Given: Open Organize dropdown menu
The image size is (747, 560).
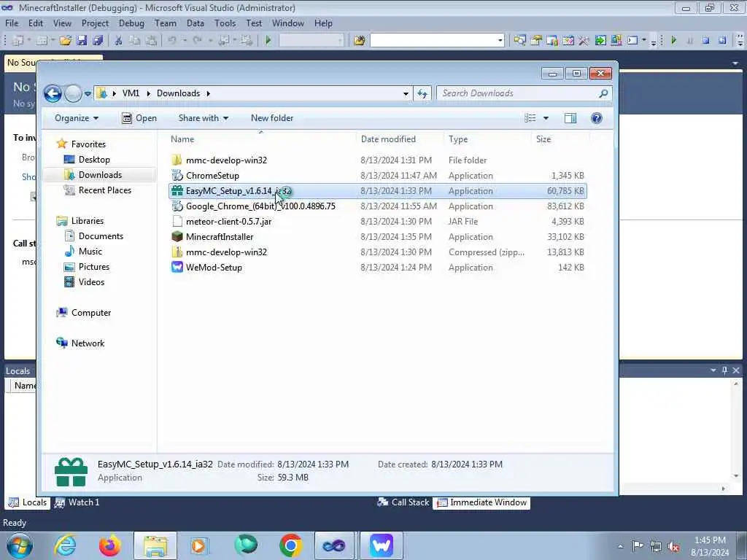Looking at the screenshot, I should click(x=76, y=118).
